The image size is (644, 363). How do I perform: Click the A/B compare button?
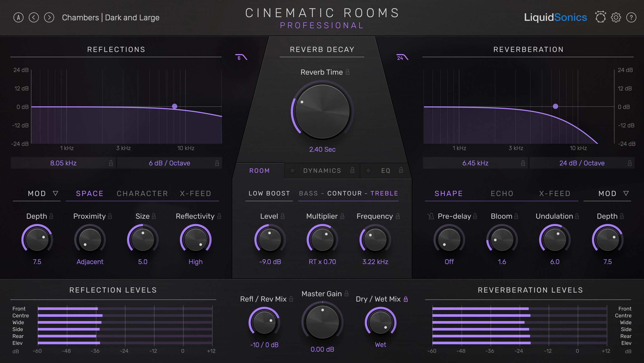pos(18,18)
